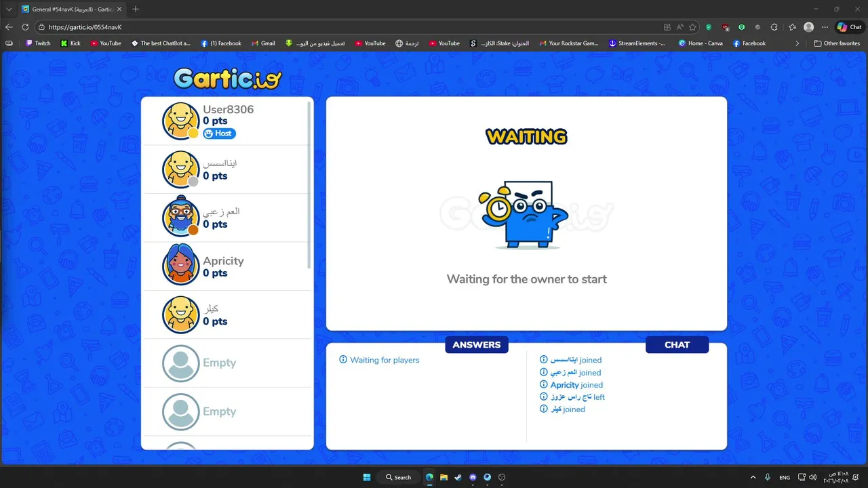This screenshot has height=488, width=868.
Task: Add this page to favorites star
Action: tap(692, 27)
